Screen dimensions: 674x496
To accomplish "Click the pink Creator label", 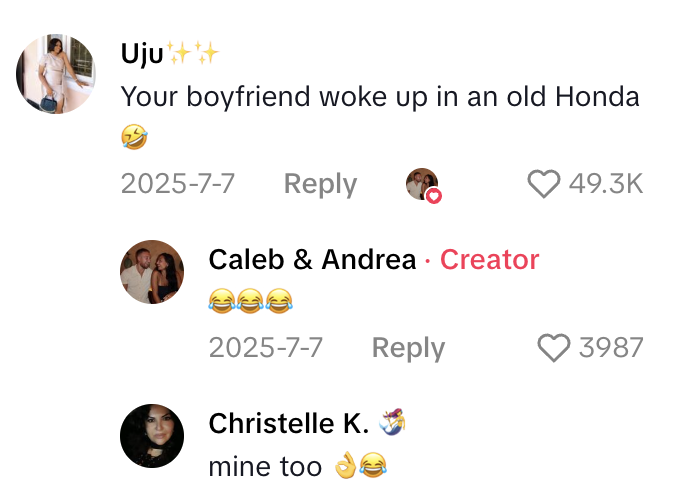I will 490,260.
